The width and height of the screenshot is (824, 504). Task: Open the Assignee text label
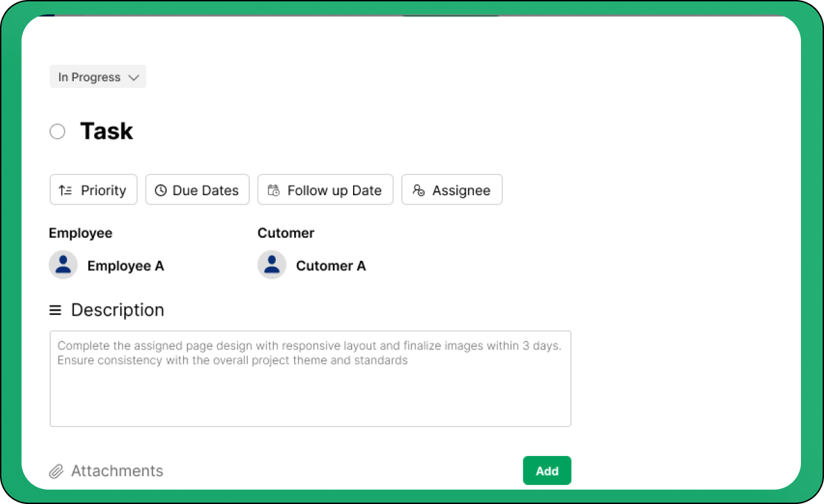tap(461, 190)
